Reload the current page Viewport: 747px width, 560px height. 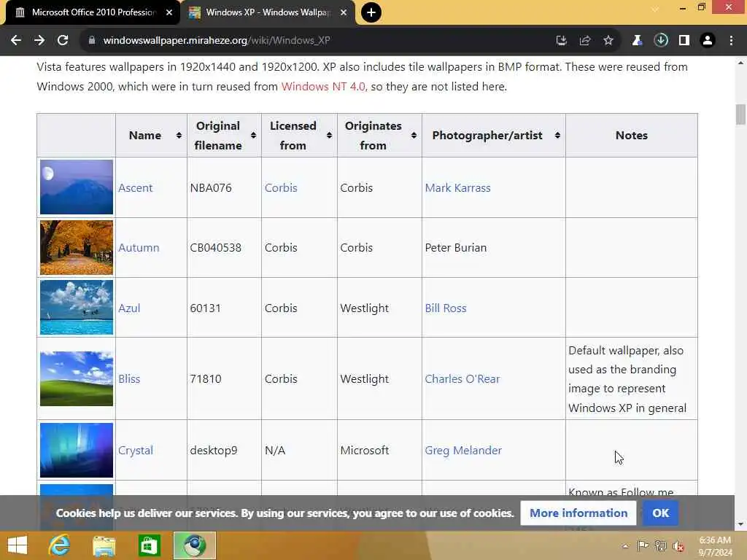(63, 41)
